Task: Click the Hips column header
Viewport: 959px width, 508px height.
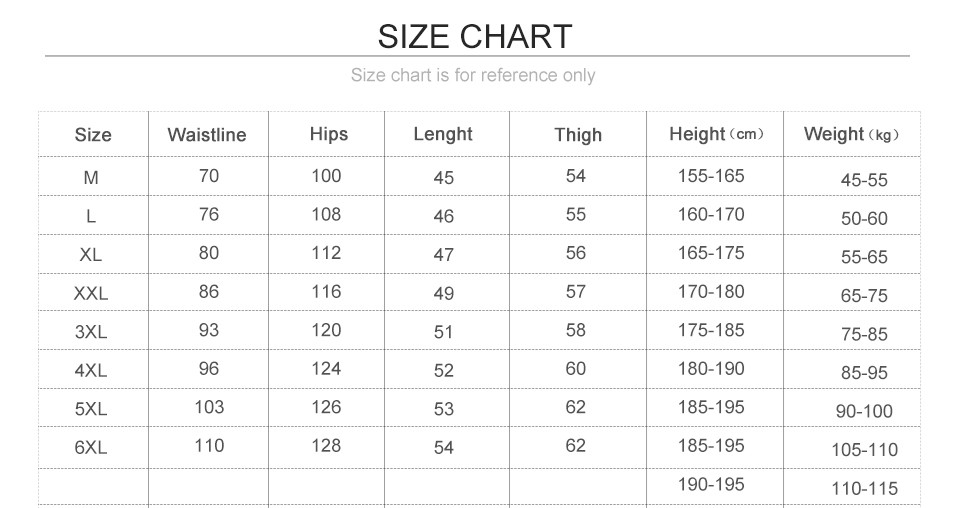Action: point(329,134)
